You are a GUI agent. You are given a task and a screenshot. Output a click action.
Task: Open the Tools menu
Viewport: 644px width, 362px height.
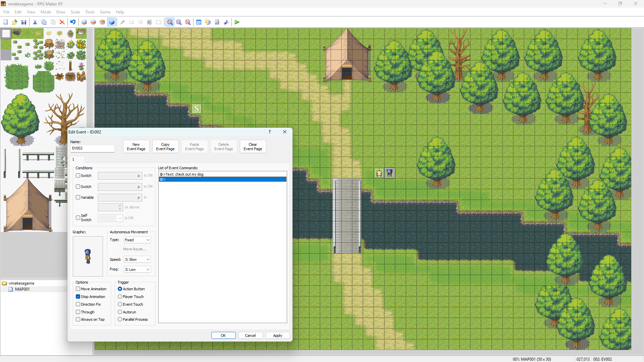pos(90,12)
